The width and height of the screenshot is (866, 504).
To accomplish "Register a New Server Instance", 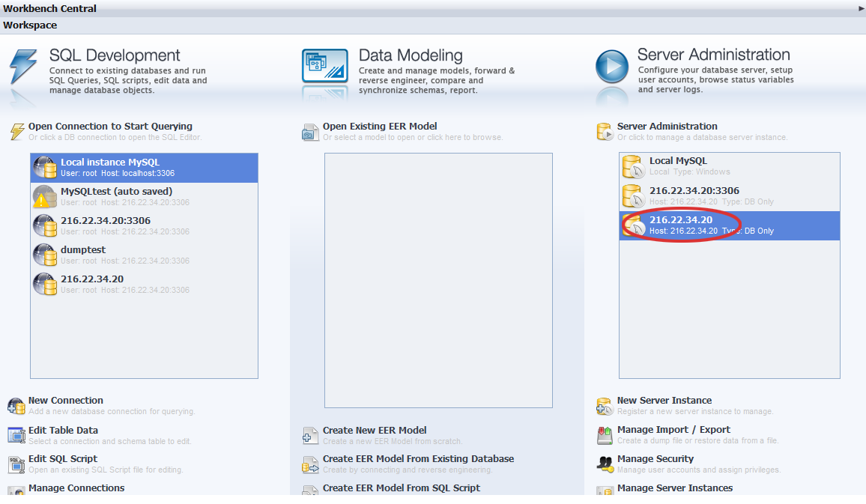I will [x=664, y=400].
